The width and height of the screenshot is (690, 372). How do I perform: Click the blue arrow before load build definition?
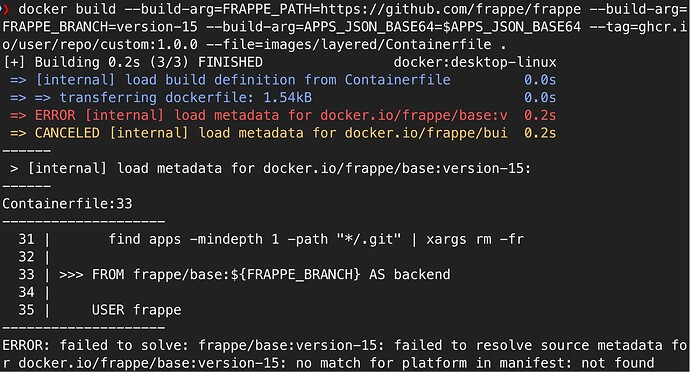[x=18, y=80]
